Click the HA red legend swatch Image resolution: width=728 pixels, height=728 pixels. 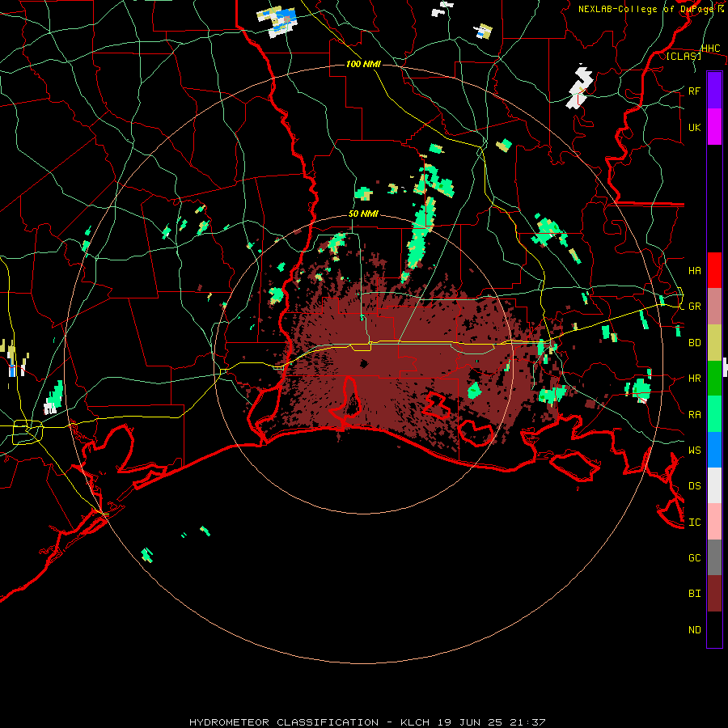[x=714, y=270]
